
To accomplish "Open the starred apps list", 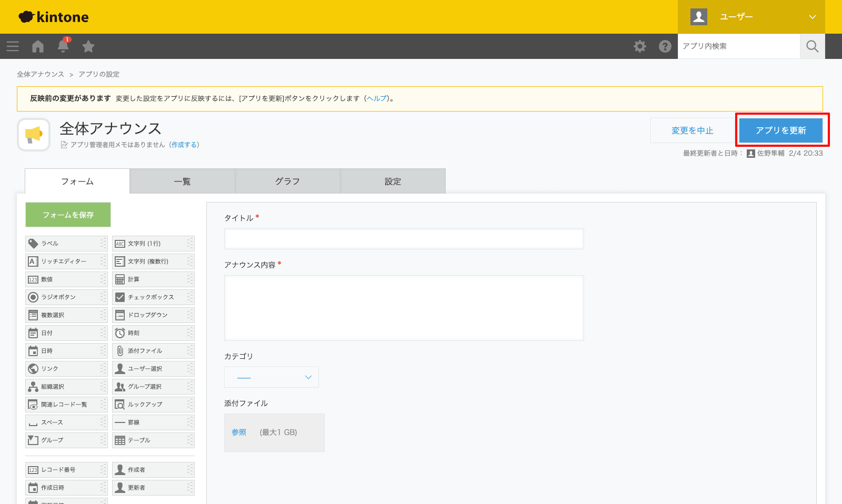I will pyautogui.click(x=88, y=46).
